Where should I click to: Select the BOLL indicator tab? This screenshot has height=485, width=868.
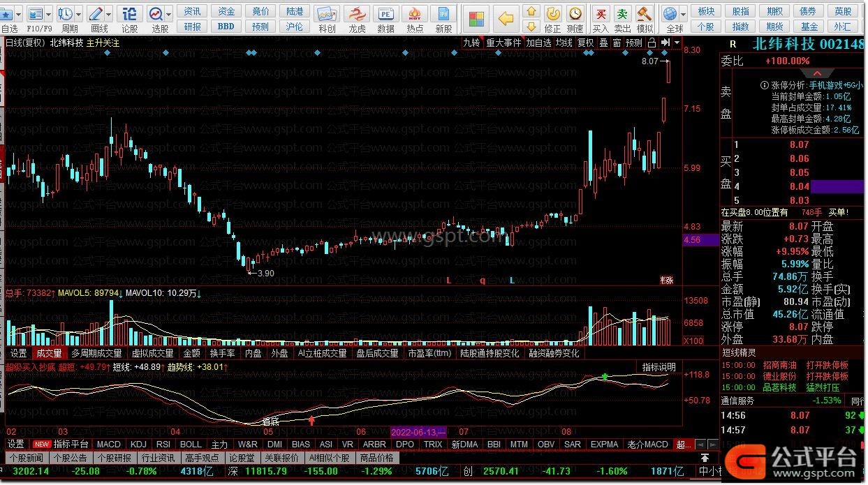tap(191, 444)
